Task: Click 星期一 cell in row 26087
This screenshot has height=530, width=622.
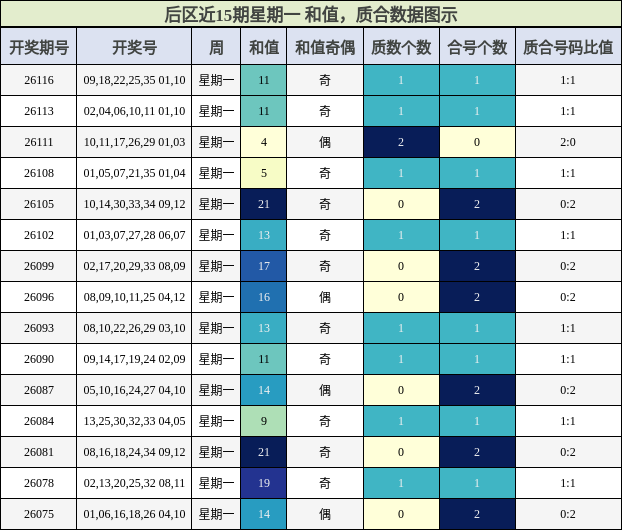Action: coord(216,390)
